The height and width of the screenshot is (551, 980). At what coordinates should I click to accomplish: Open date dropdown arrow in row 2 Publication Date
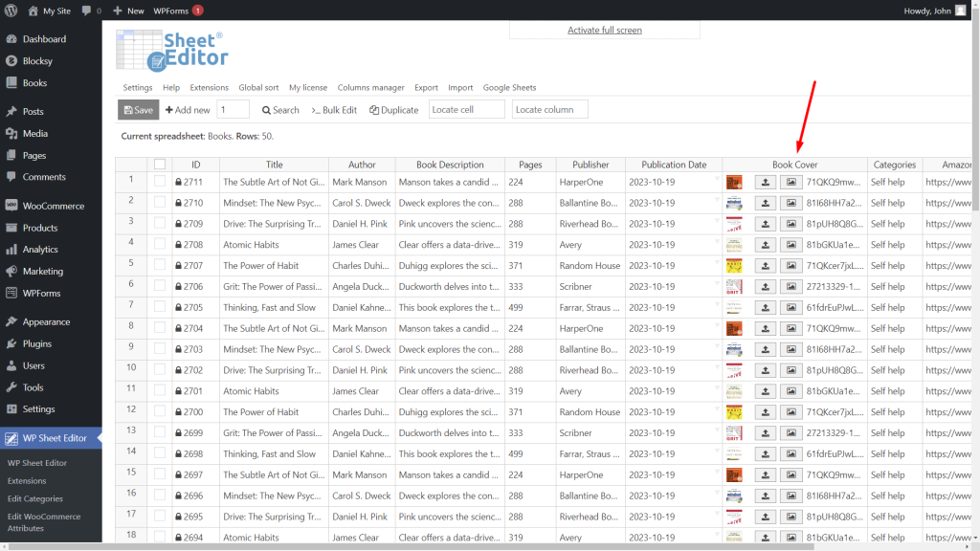pos(718,200)
